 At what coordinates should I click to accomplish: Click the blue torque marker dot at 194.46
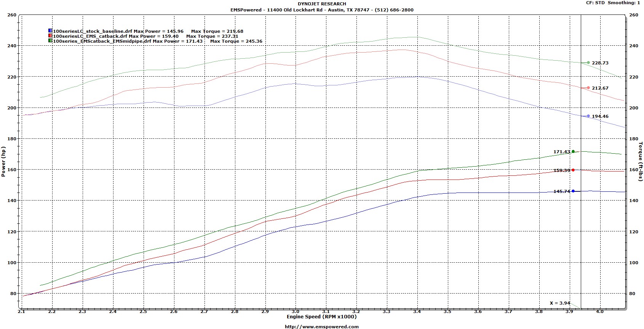pos(588,116)
